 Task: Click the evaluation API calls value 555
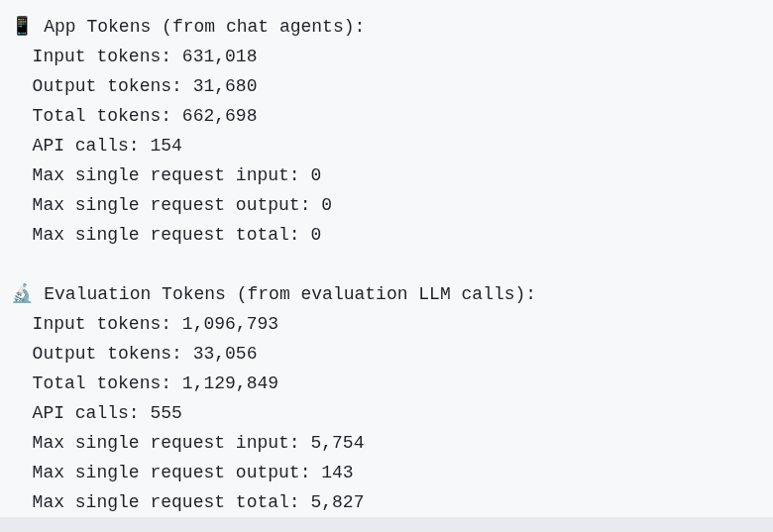tap(166, 413)
